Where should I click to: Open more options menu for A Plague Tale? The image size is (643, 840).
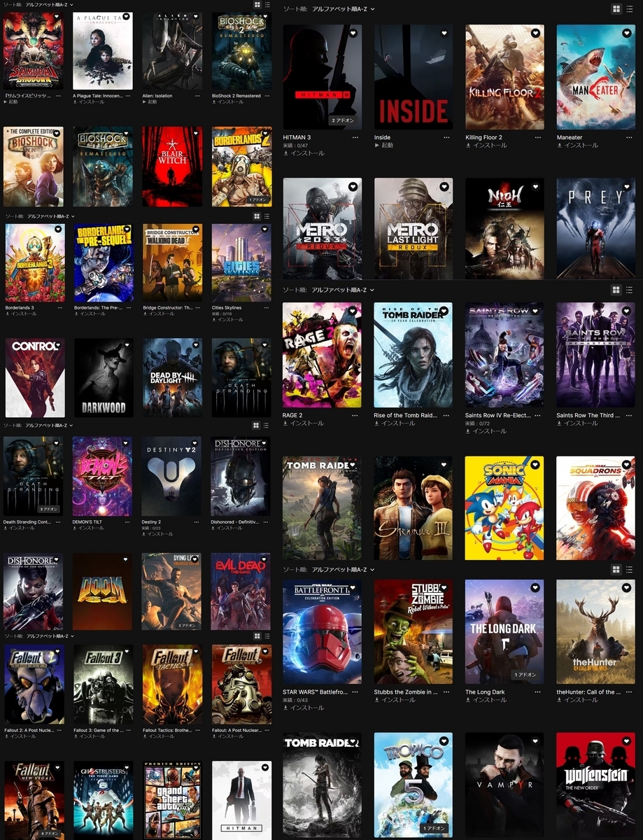tap(129, 96)
